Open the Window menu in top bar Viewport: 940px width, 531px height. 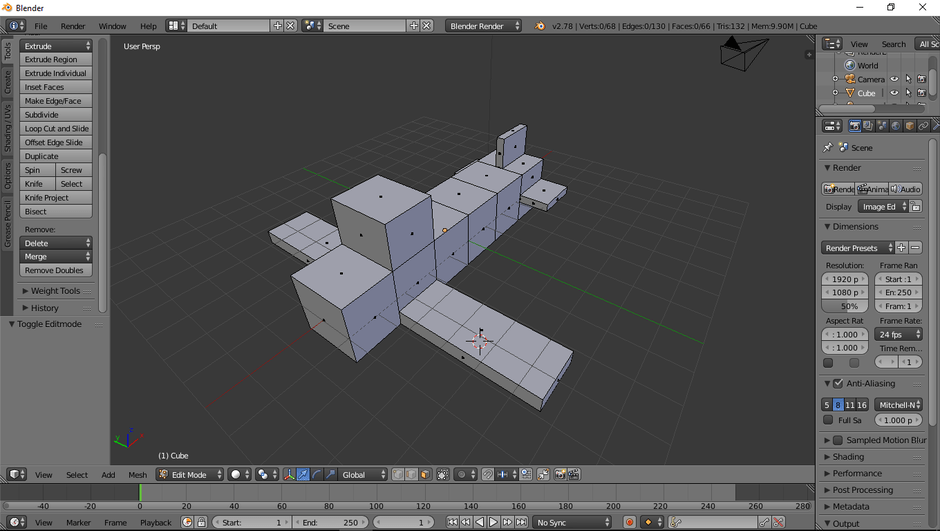[x=112, y=26]
